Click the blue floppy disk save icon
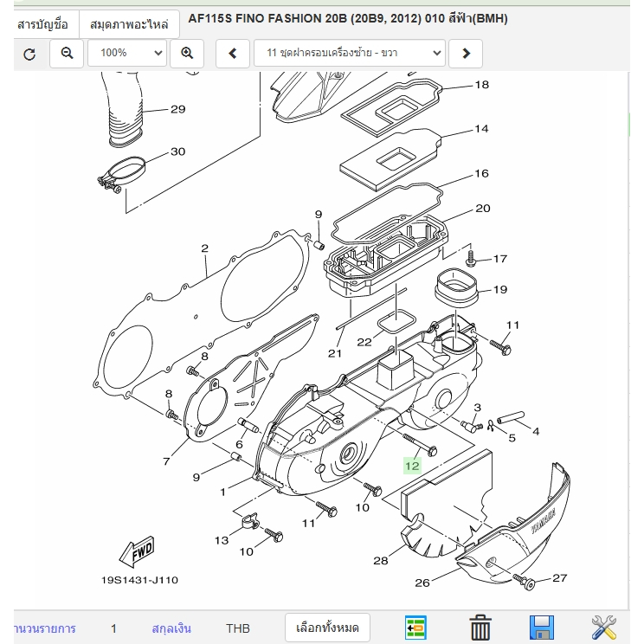Screen dimensions: 644x644 (x=541, y=628)
